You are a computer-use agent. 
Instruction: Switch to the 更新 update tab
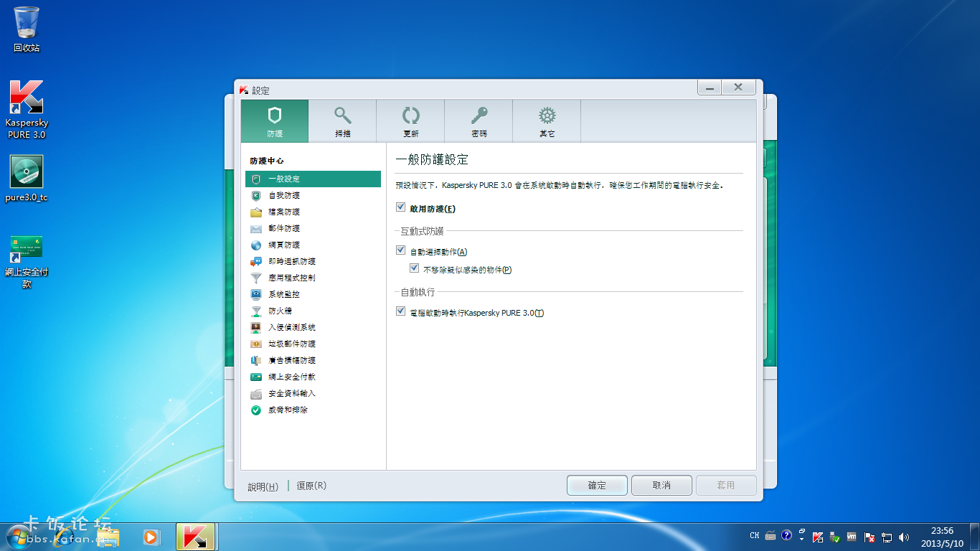tap(410, 121)
